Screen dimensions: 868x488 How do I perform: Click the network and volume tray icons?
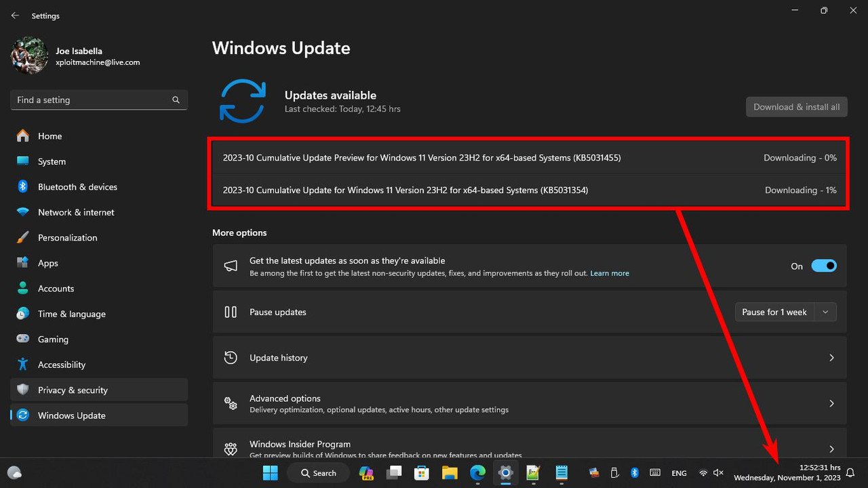(x=711, y=473)
